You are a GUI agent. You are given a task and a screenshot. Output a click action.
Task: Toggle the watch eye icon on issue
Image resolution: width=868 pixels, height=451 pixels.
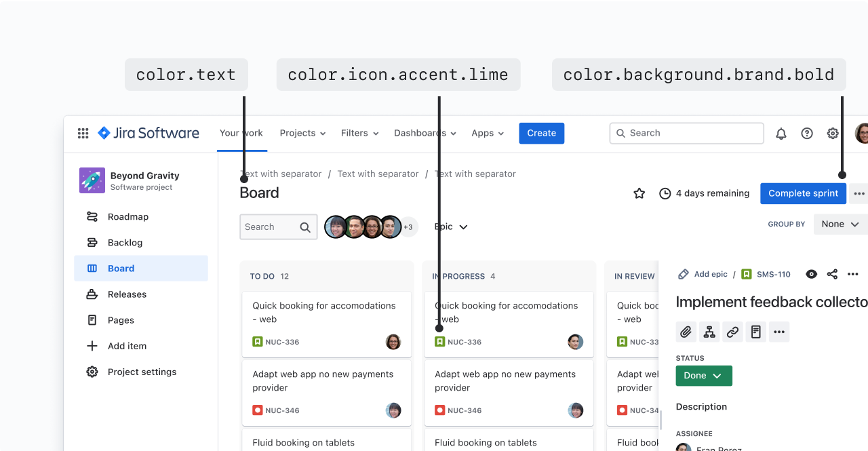tap(811, 274)
